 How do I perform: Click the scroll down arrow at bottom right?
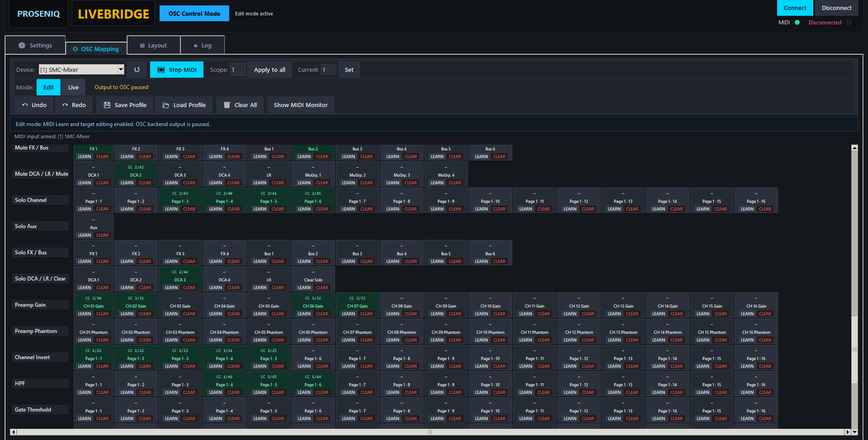854,432
